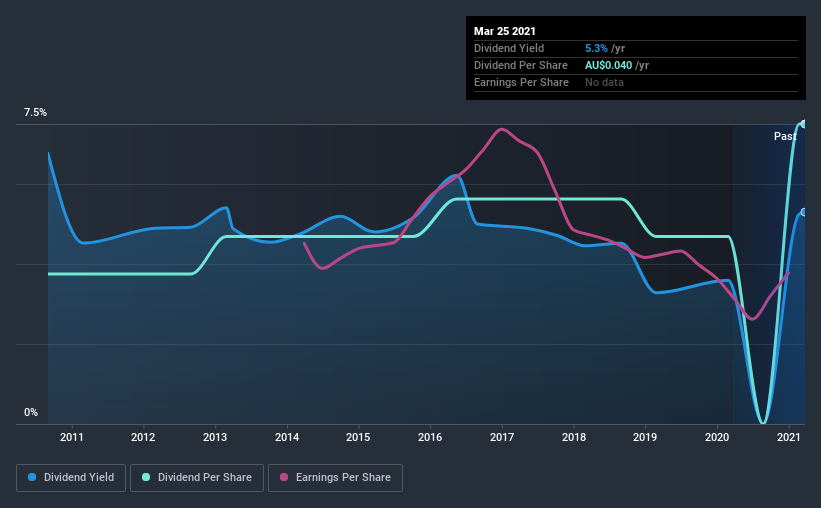Image resolution: width=821 pixels, height=508 pixels.
Task: Select the 2017 x-axis label
Action: tap(502, 437)
